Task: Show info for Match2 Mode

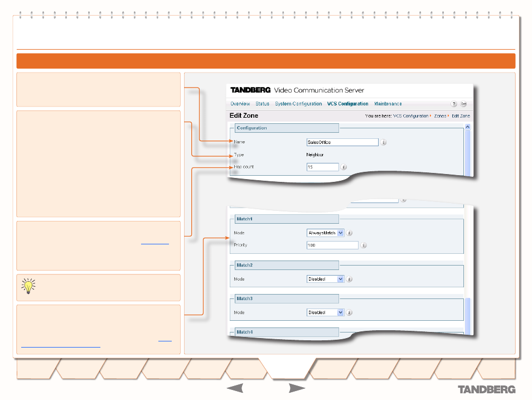Action: click(x=350, y=279)
